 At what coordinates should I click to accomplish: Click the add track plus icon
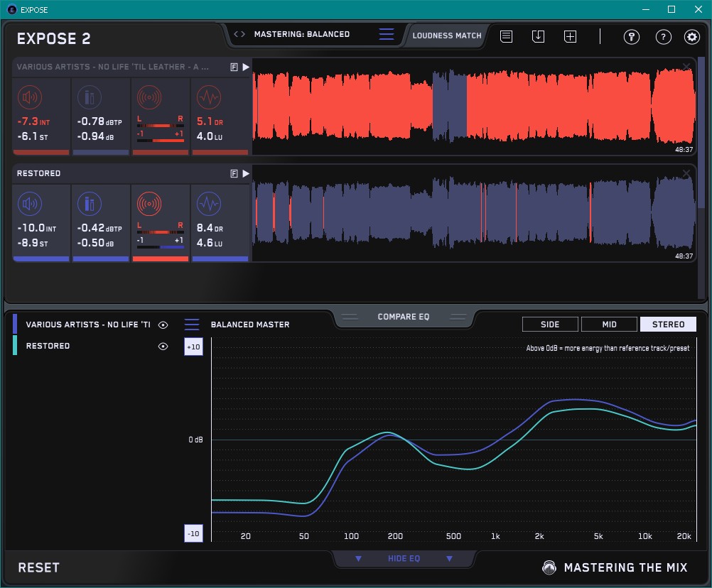tap(570, 37)
